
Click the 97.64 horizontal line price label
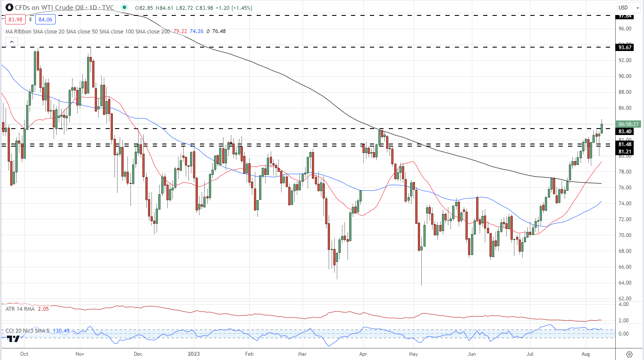tap(625, 16)
